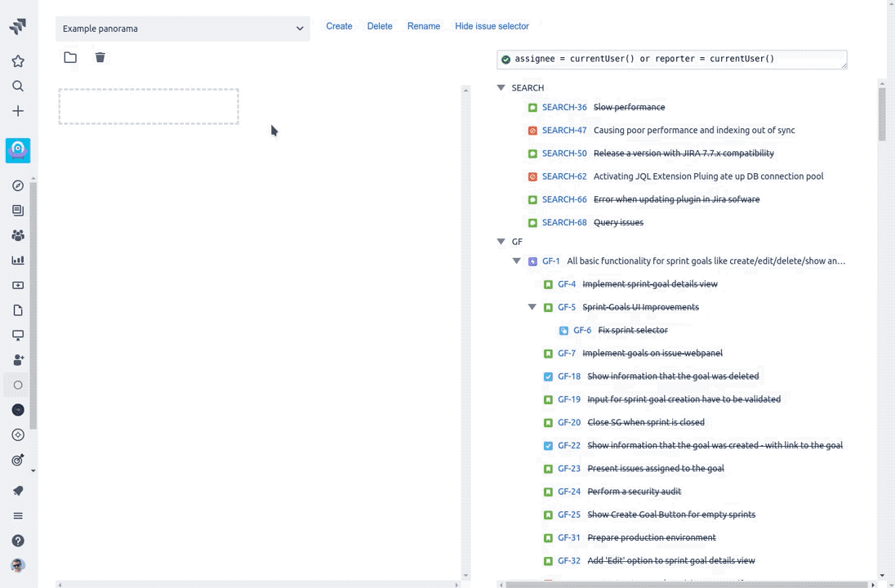This screenshot has width=895, height=588.
Task: Click the issue list vertical scrollbar thumb
Action: click(882, 114)
